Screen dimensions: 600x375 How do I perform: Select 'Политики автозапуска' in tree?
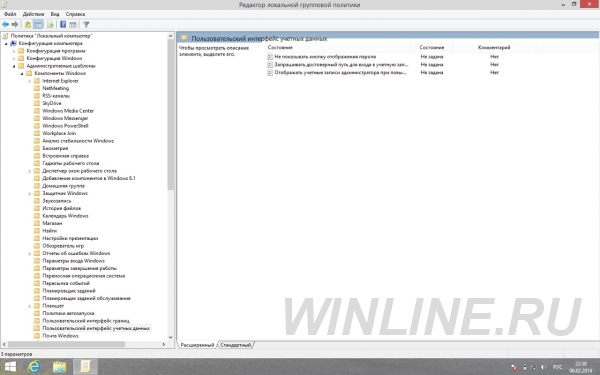(68, 313)
